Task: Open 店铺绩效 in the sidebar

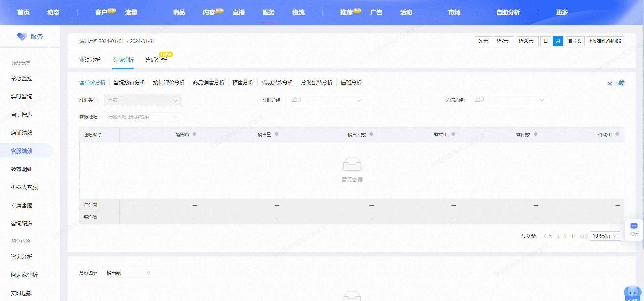Action: tap(21, 133)
